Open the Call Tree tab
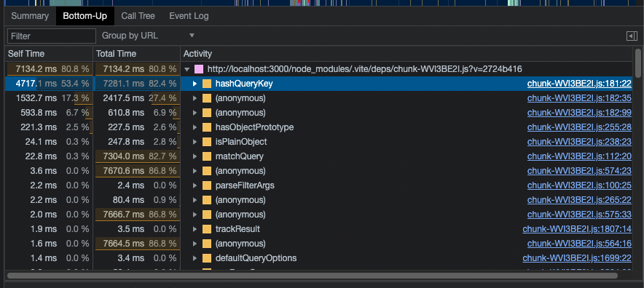 point(138,16)
